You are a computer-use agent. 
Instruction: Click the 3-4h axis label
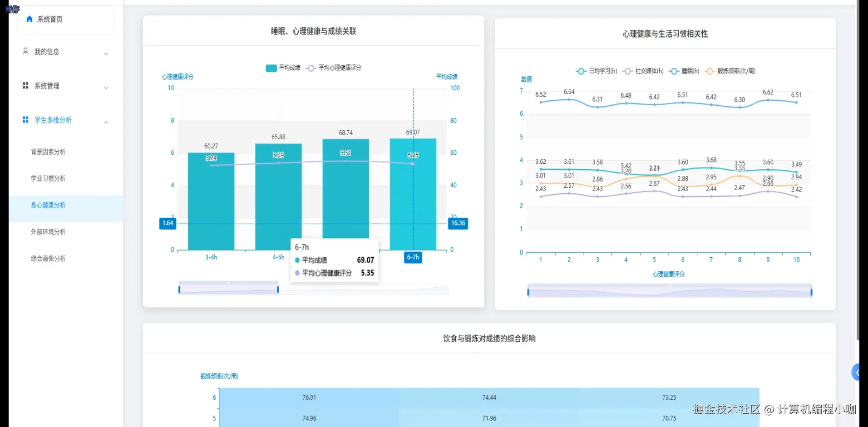[211, 257]
